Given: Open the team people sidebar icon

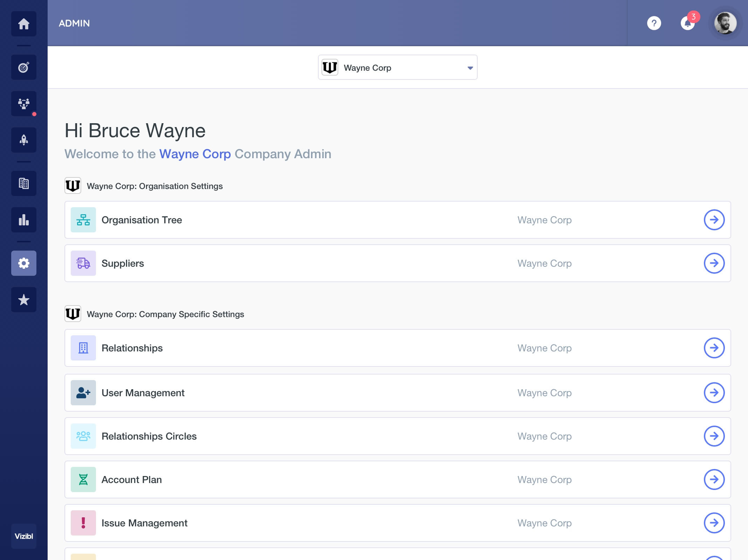Looking at the screenshot, I should [23, 104].
